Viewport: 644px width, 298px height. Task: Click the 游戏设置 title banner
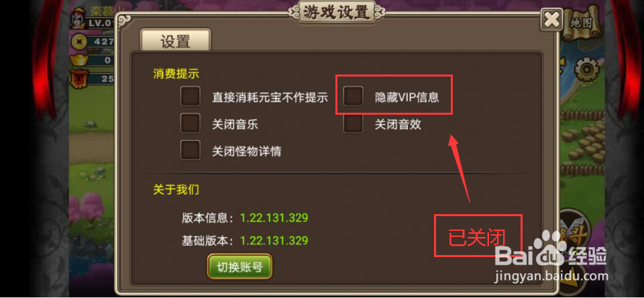tap(336, 12)
